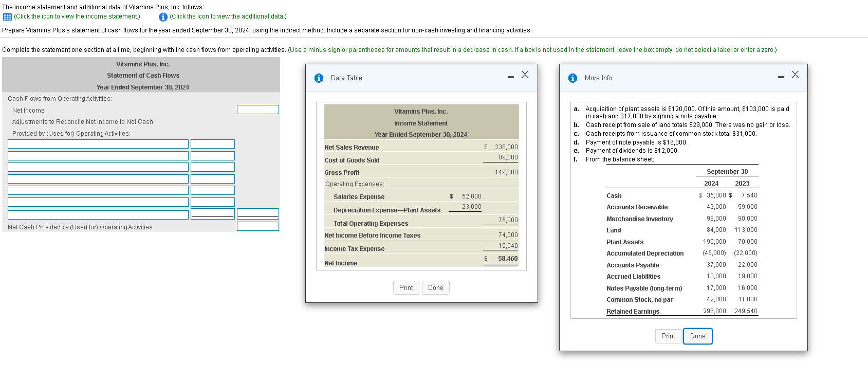Select the fifth adjustment amount box
This screenshot has width=868, height=380.
213,190
